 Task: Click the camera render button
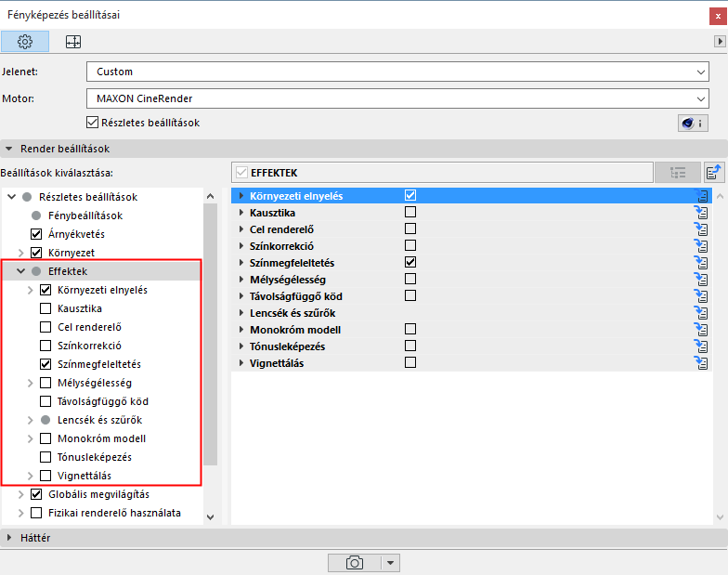355,563
